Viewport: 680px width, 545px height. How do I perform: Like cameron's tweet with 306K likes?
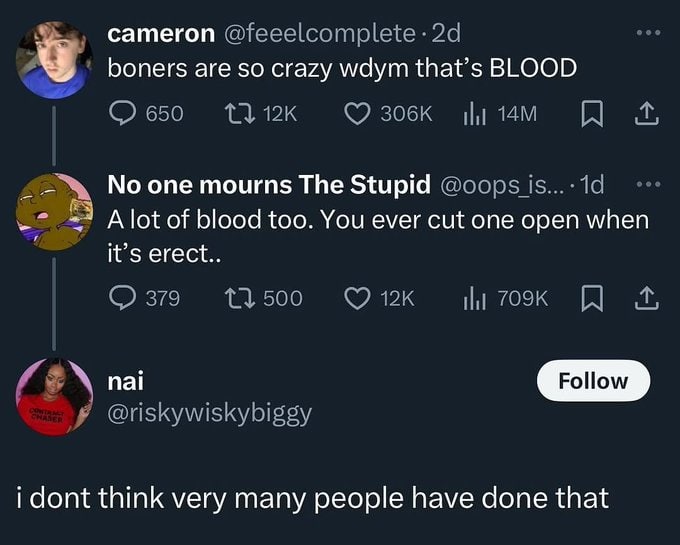tap(357, 113)
